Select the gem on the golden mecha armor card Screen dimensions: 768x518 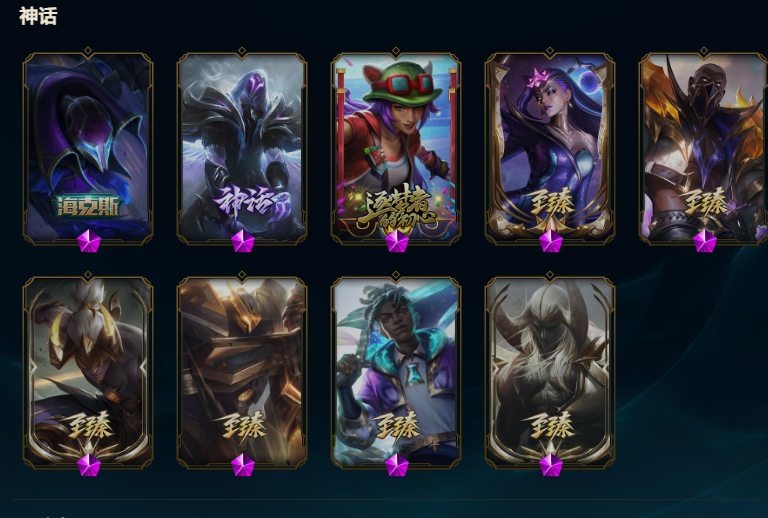coord(243,465)
